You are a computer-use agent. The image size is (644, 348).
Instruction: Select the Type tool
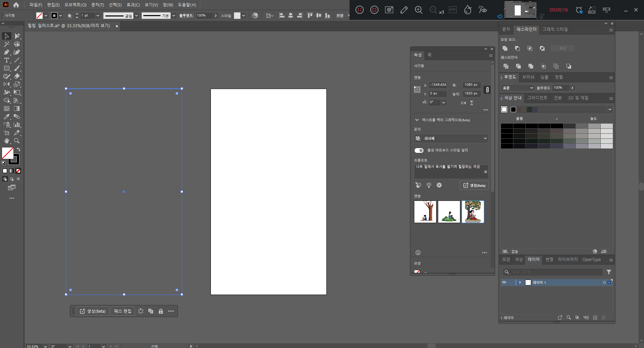pyautogui.click(x=6, y=60)
